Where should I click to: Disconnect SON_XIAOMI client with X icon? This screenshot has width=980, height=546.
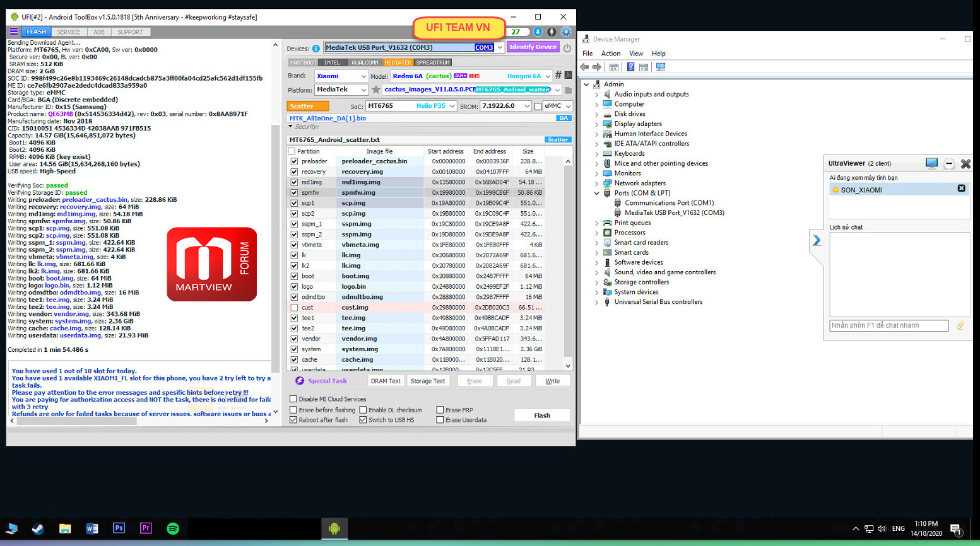click(961, 189)
